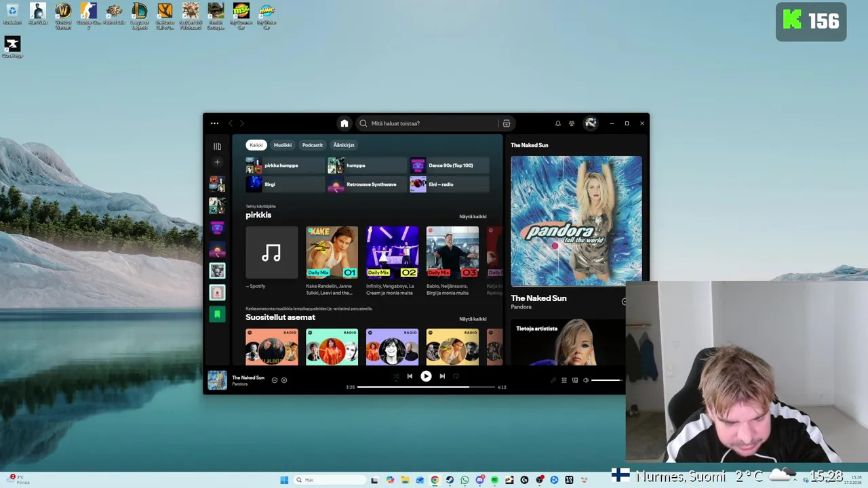Image resolution: width=868 pixels, height=488 pixels.
Task: Click the hide-track icon beside The Naked Sun
Action: pyautogui.click(x=274, y=380)
